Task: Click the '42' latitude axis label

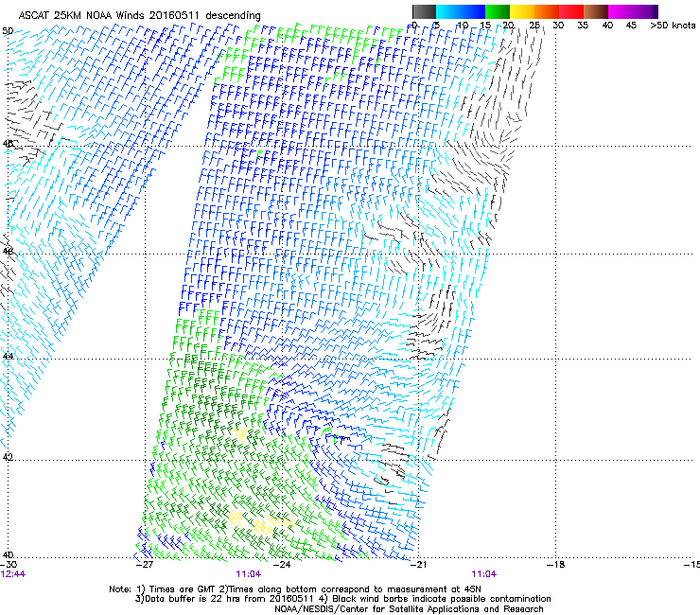Action: pos(8,457)
